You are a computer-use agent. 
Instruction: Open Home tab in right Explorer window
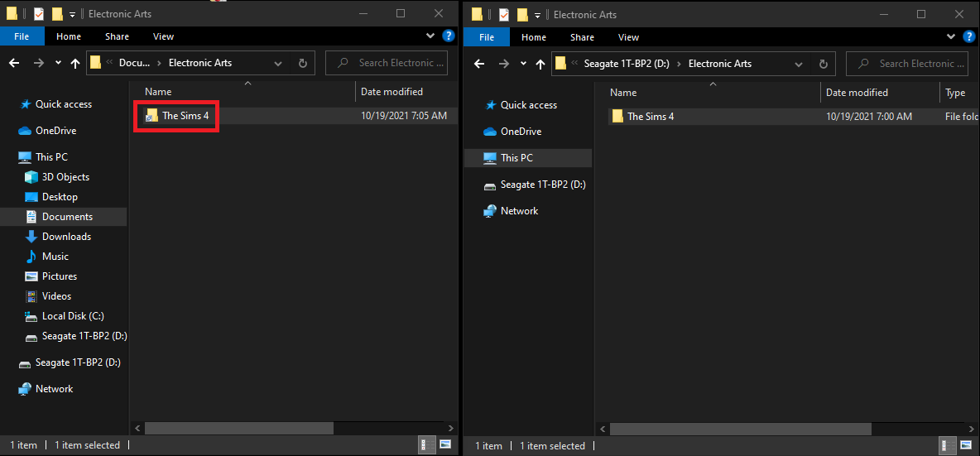point(534,37)
